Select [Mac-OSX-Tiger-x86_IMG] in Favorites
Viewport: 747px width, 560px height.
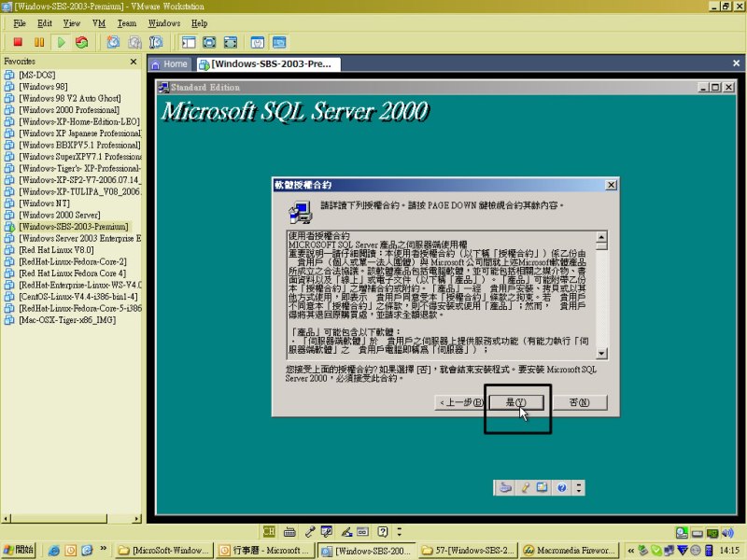pos(67,320)
